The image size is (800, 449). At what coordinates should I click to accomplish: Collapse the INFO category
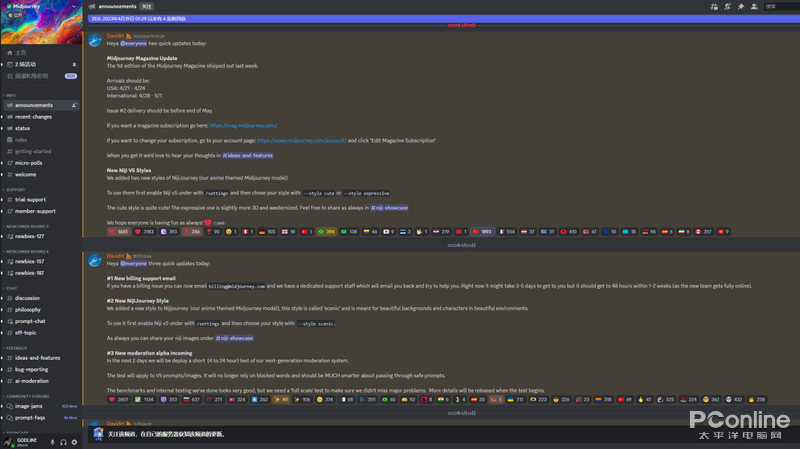(10, 95)
